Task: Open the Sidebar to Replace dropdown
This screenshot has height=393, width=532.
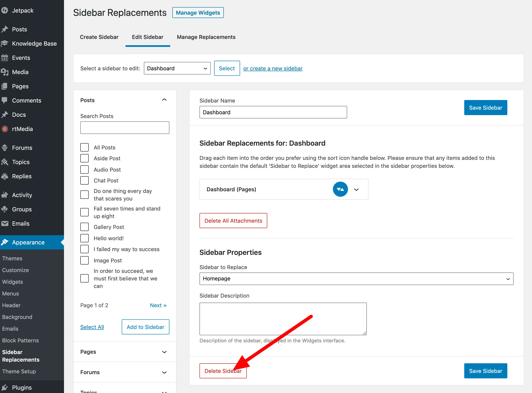Action: 356,279
